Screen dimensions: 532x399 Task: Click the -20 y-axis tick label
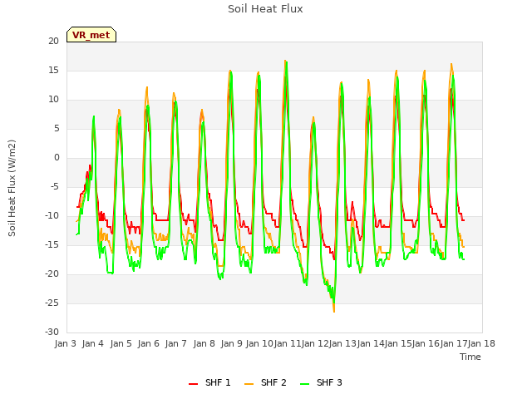click(52, 273)
